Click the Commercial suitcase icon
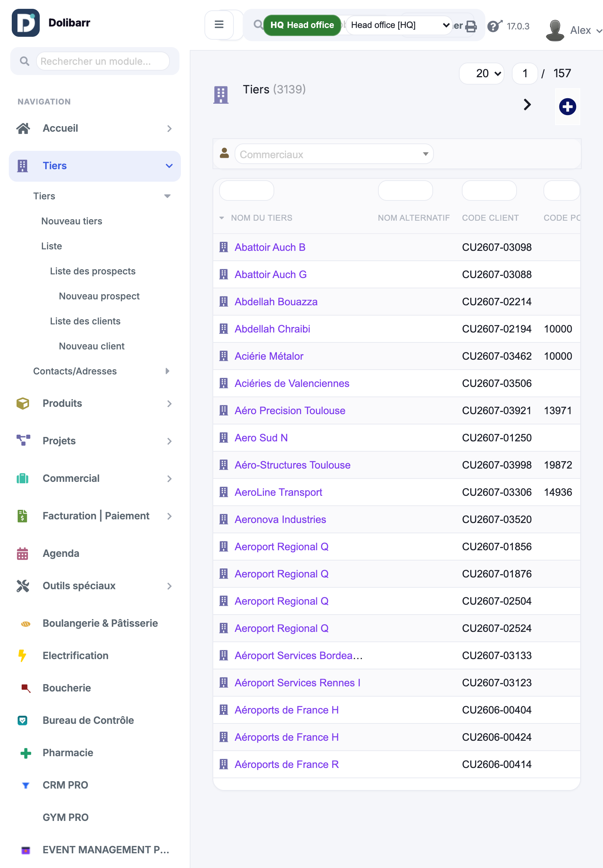Screen dimensions: 603x868 click(x=23, y=478)
